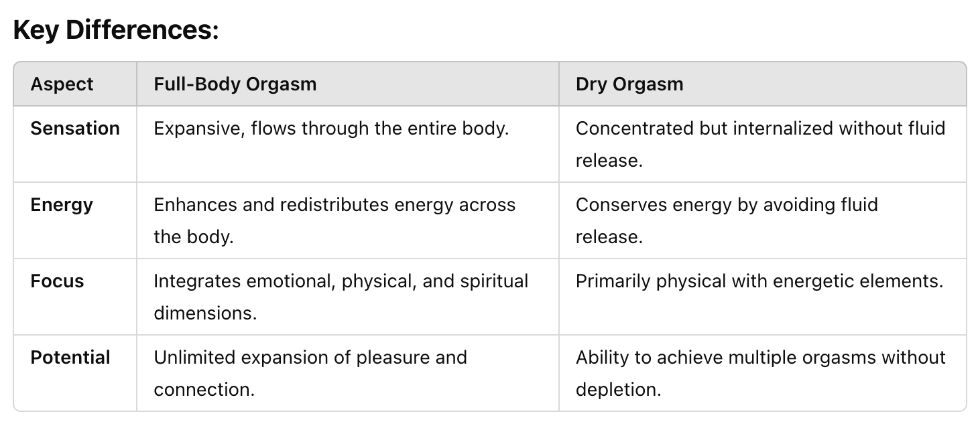
Task: Click the cell starting 'Integrates emotional, physical'
Action: pos(347,297)
